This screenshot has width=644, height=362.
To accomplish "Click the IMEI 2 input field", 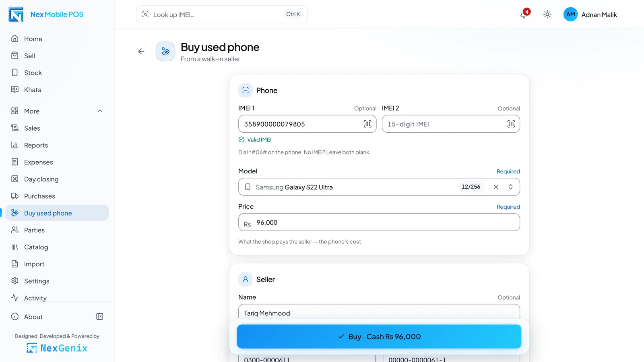I will click(x=451, y=124).
